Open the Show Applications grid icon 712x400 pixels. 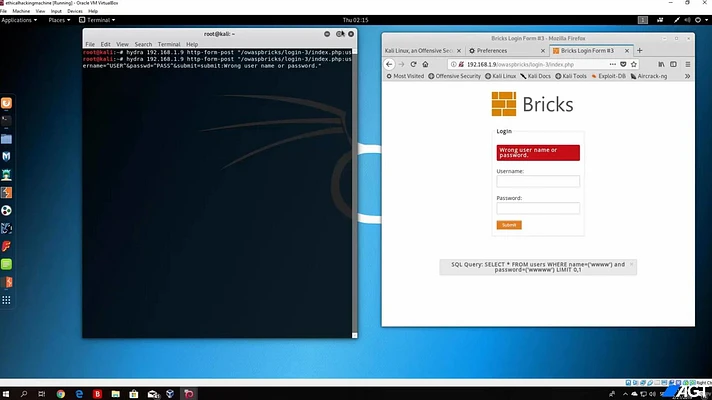click(6, 300)
